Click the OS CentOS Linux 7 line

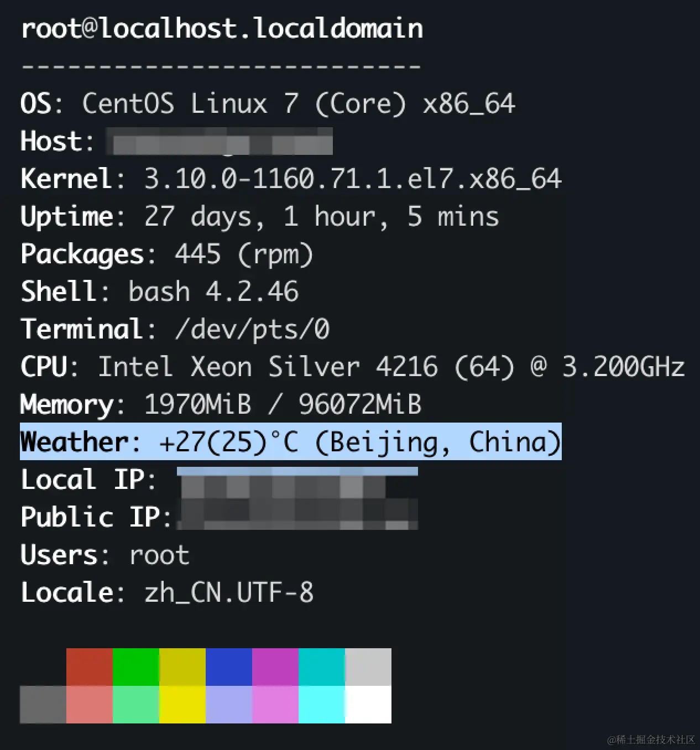click(267, 103)
